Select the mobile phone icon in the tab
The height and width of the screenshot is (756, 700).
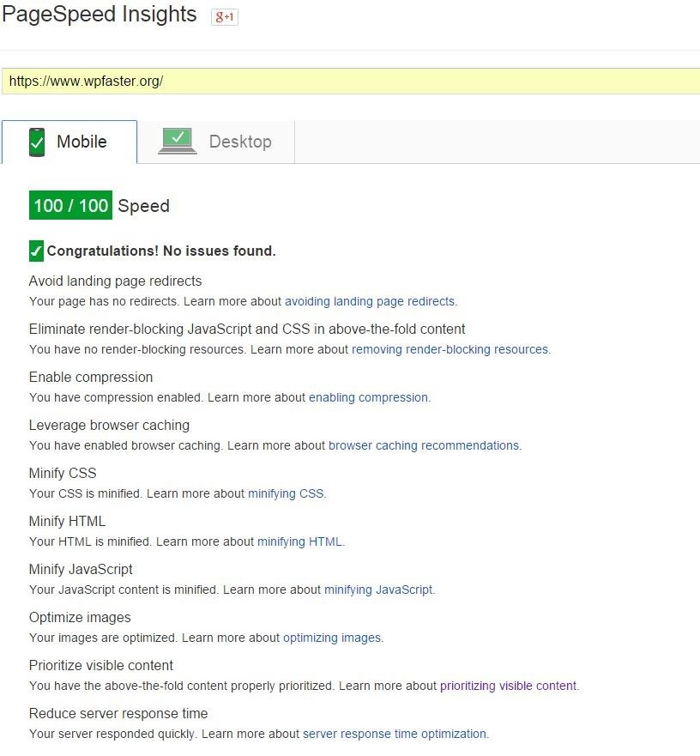37,142
